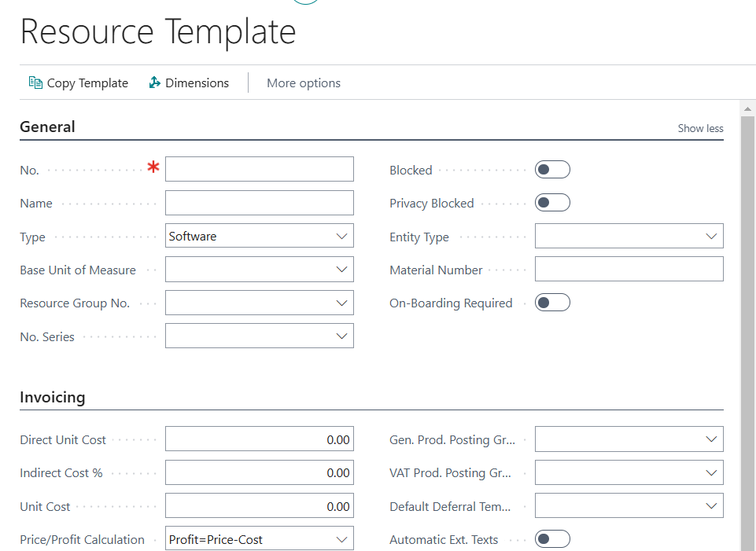The height and width of the screenshot is (551, 756).
Task: Open the Dimensions action
Action: point(189,83)
